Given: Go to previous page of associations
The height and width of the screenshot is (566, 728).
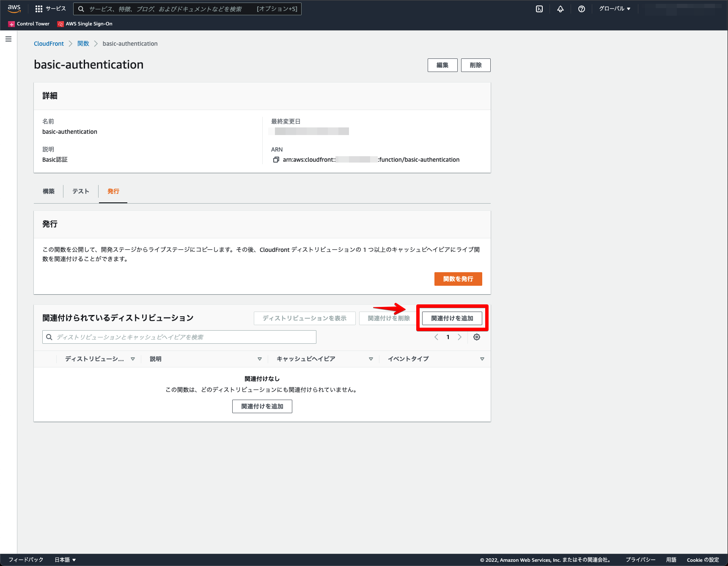Looking at the screenshot, I should [437, 337].
